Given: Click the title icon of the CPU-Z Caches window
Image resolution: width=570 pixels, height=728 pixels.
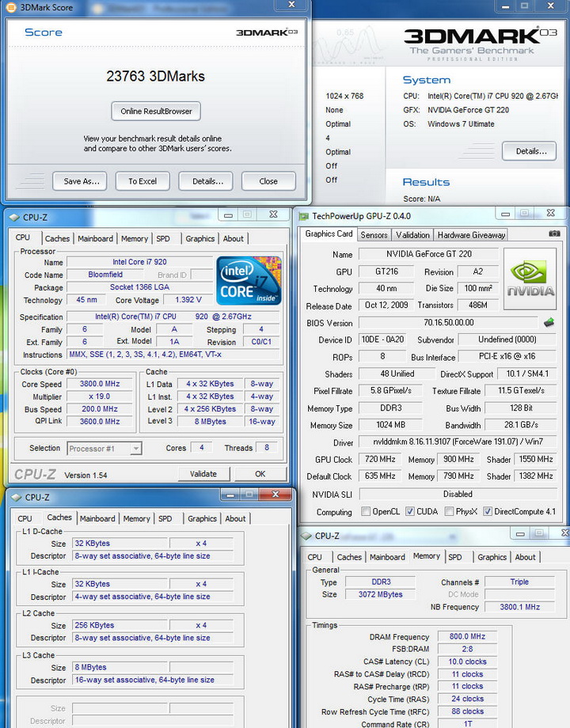Looking at the screenshot, I should click(x=17, y=497).
